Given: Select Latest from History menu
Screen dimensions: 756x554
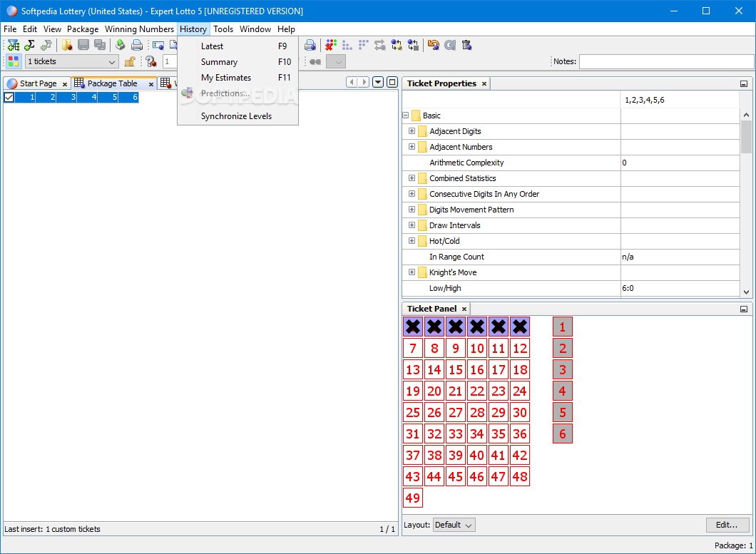Looking at the screenshot, I should pyautogui.click(x=237, y=46).
